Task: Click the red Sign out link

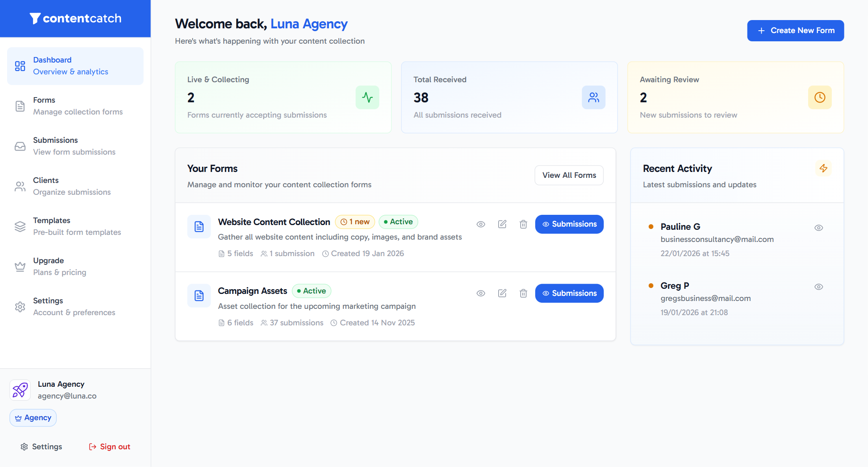Action: 110,447
